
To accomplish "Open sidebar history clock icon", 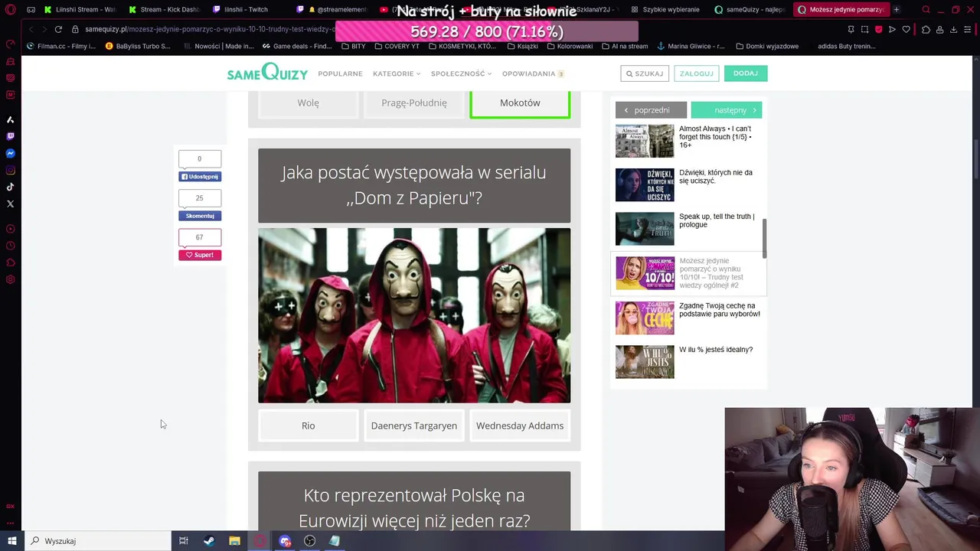I will [x=11, y=246].
